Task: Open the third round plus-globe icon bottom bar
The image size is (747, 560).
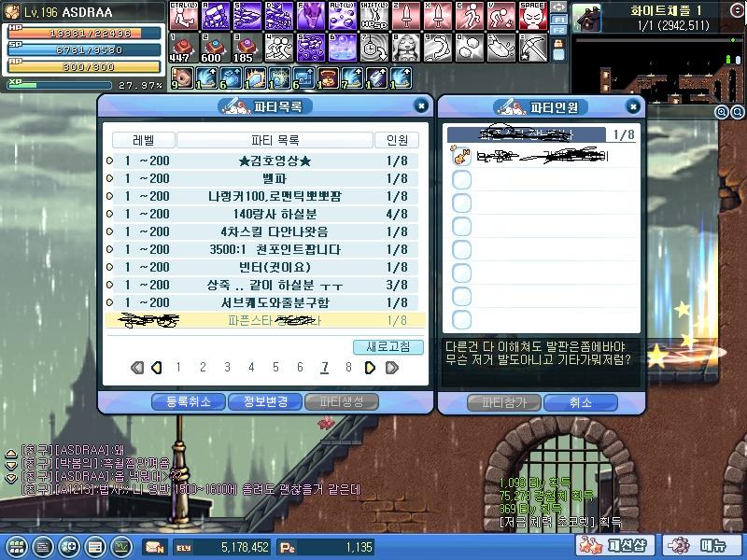Action: click(69, 547)
